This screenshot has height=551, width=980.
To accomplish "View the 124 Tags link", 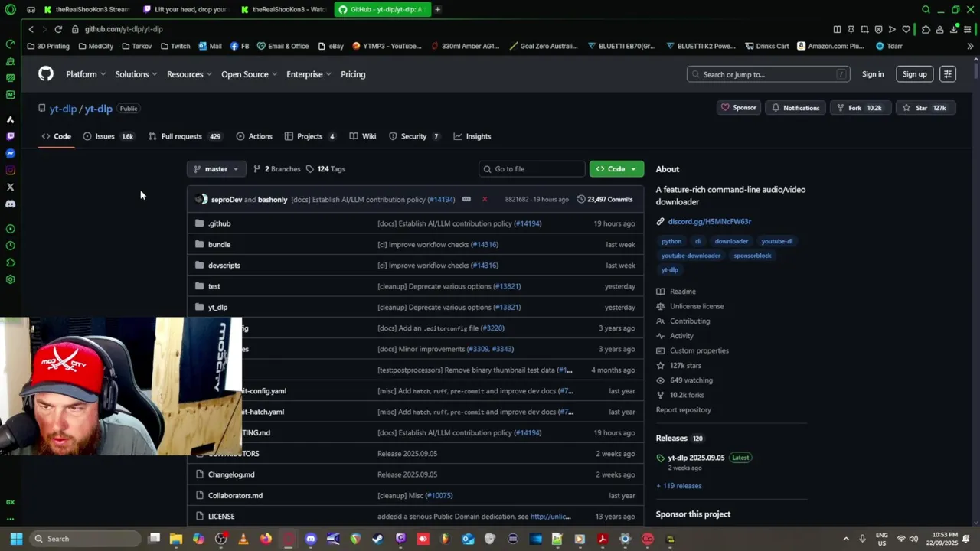I will click(325, 169).
